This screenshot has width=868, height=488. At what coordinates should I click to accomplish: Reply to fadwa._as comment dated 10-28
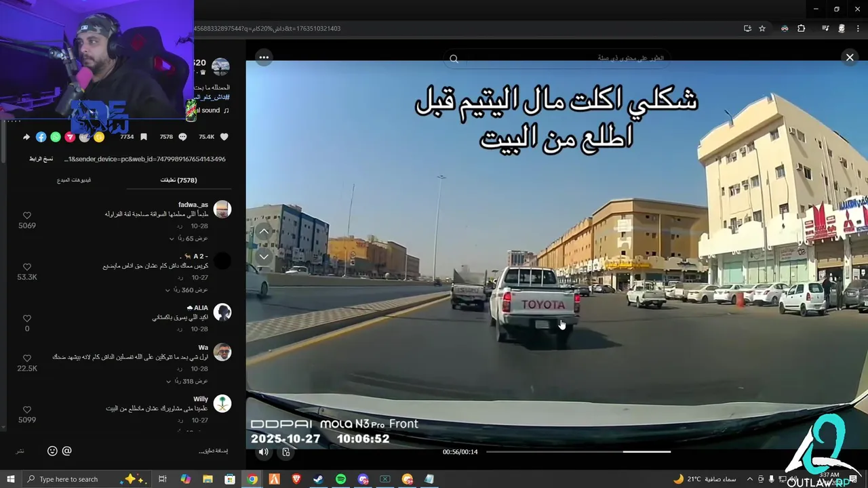180,226
